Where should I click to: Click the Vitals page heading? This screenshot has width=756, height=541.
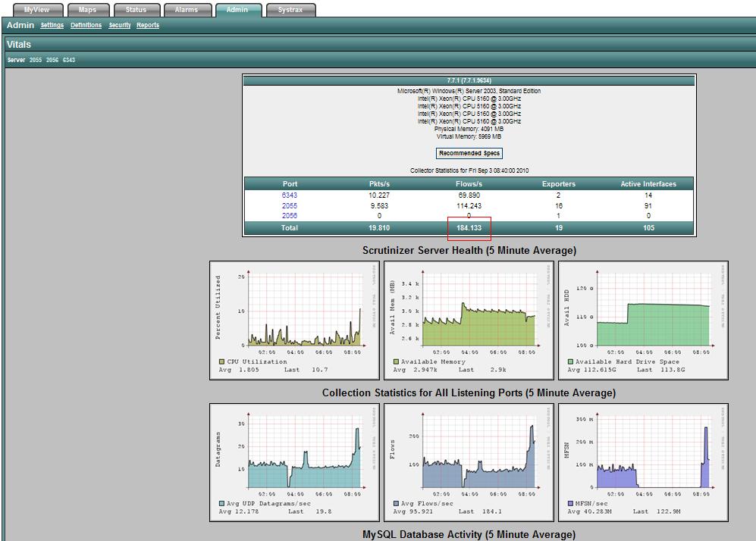tap(19, 44)
